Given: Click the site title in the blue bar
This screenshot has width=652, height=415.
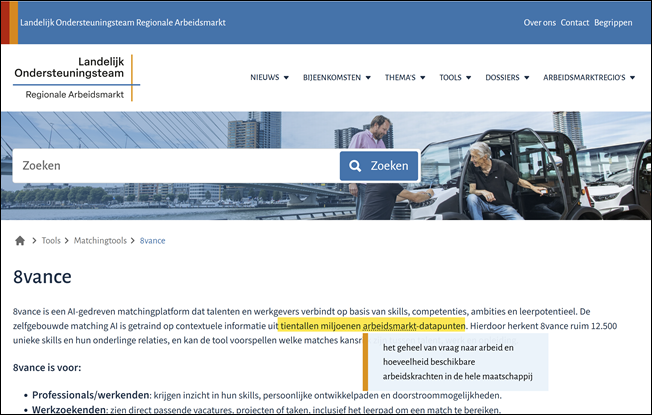Looking at the screenshot, I should pyautogui.click(x=123, y=22).
